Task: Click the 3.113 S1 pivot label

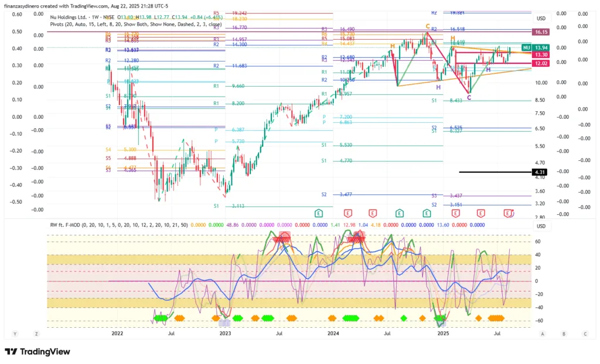Action: point(238,206)
